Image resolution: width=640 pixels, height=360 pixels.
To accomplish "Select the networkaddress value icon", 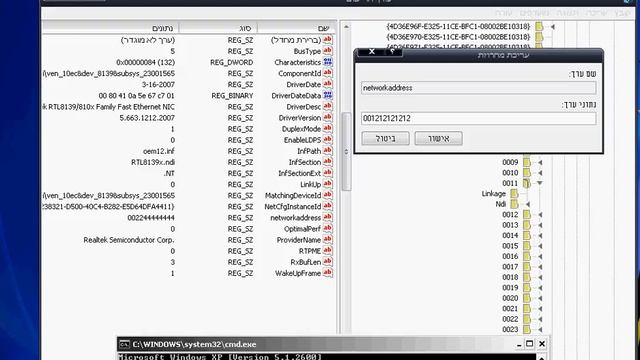I will 327,218.
